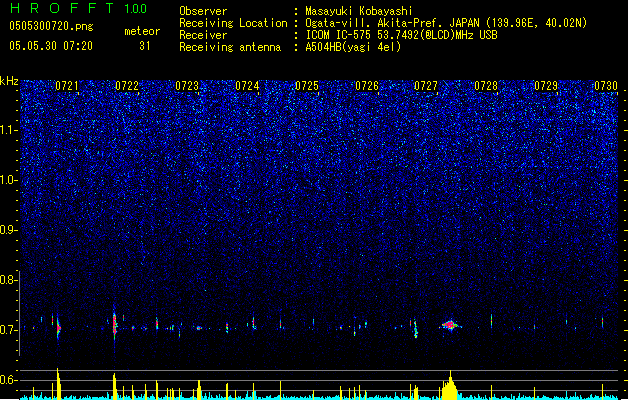
Task: Click the 0727 time marker
Action: [426, 86]
